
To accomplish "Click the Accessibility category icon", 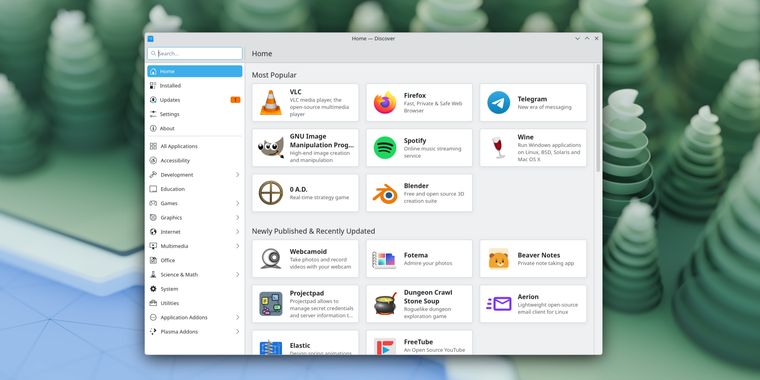I will pos(153,160).
